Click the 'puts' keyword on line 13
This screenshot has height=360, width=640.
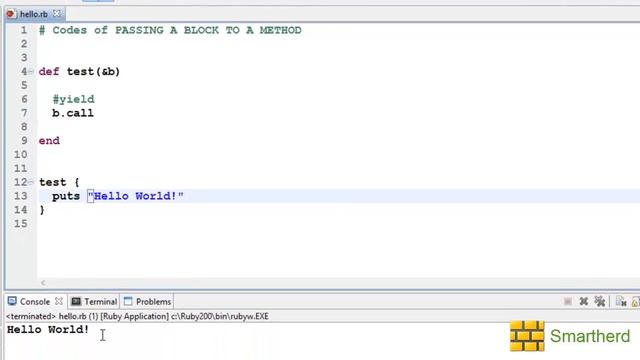(66, 196)
